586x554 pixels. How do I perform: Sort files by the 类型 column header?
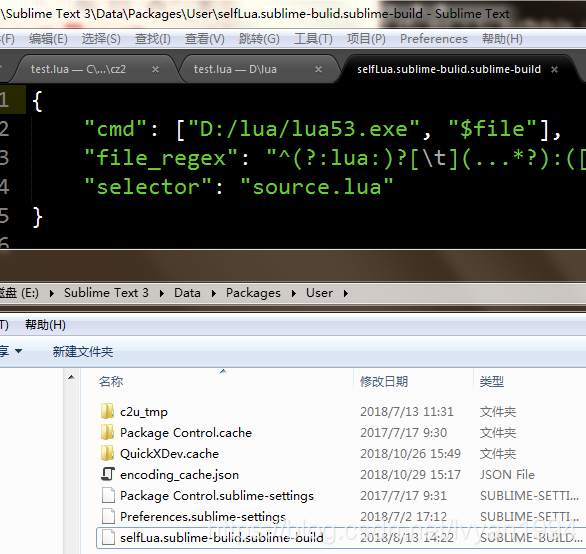click(x=492, y=382)
